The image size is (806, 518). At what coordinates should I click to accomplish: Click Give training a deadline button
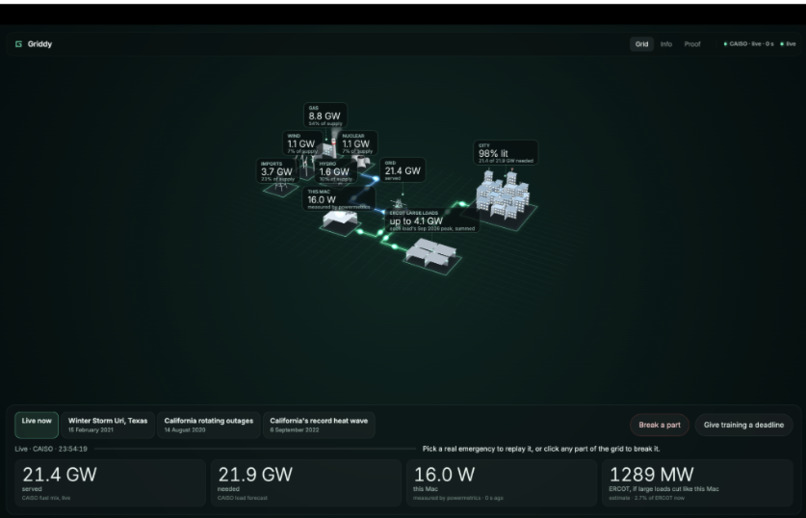(x=744, y=425)
